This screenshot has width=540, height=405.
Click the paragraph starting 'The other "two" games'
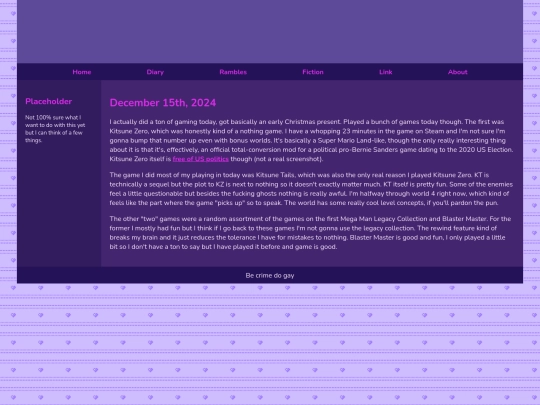click(x=311, y=232)
